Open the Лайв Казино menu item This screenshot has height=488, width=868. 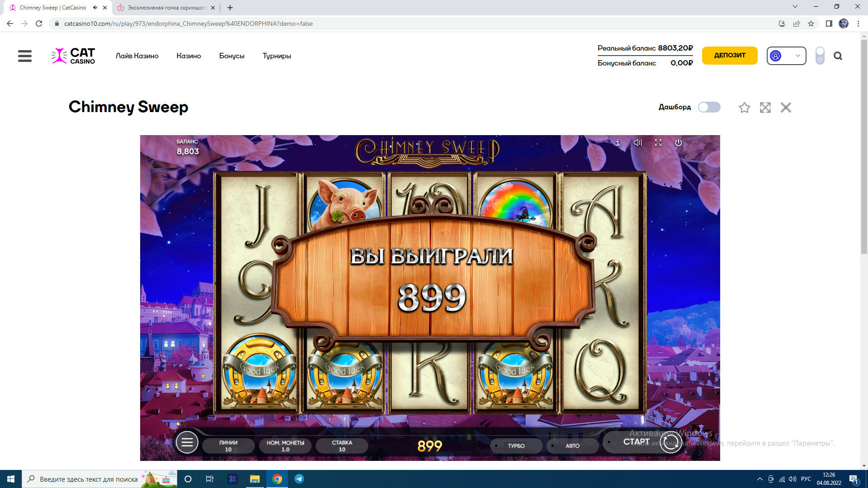pyautogui.click(x=137, y=56)
